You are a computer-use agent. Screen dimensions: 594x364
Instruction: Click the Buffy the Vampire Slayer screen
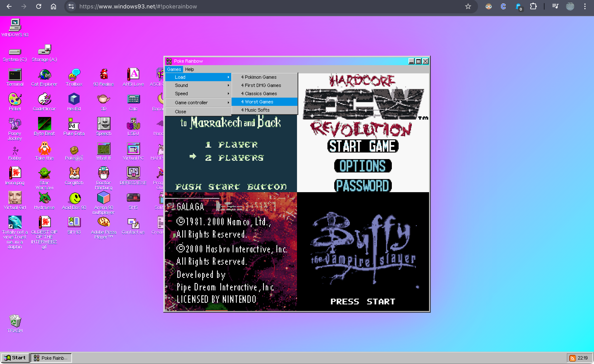[x=363, y=252]
